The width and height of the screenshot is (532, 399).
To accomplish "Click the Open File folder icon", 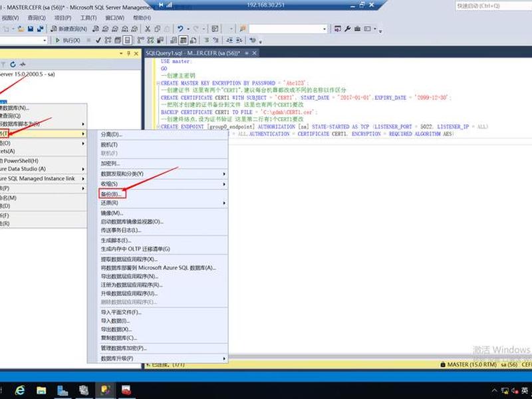I will point(21,29).
